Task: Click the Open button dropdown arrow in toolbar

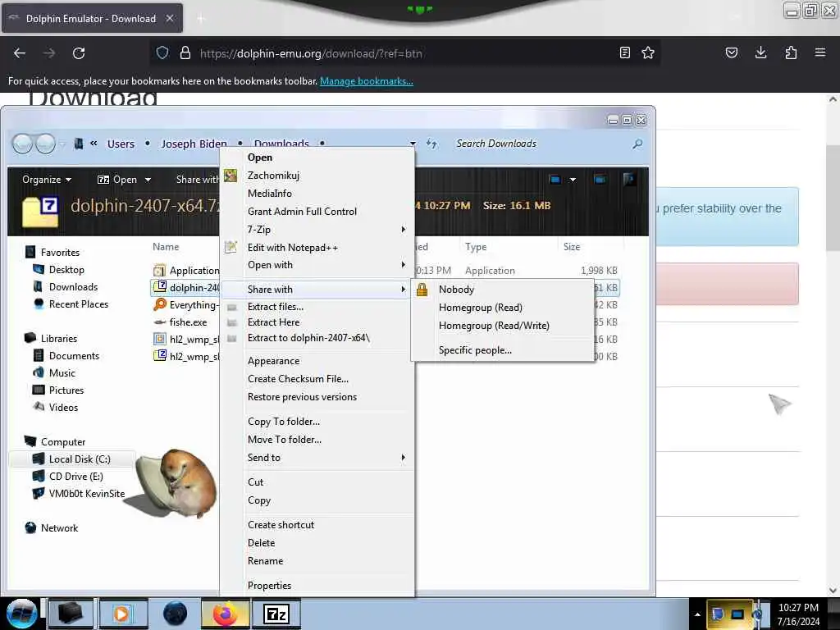Action: click(148, 180)
